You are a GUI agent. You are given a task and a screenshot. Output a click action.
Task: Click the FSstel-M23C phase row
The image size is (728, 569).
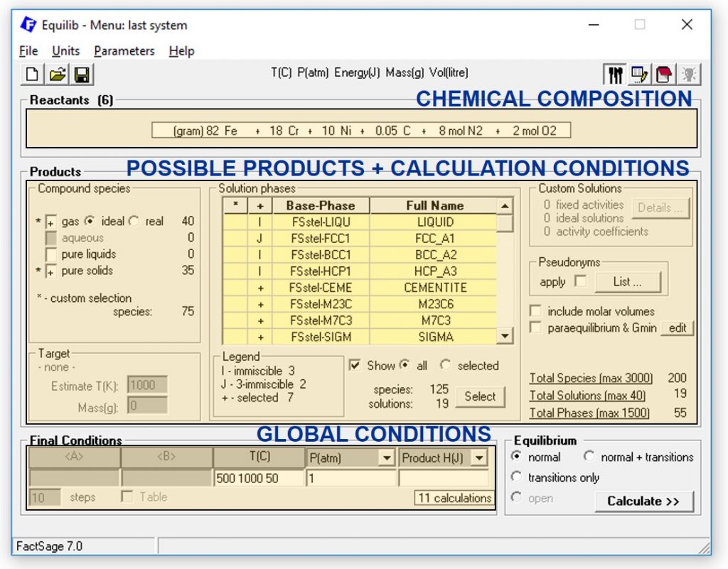point(360,304)
